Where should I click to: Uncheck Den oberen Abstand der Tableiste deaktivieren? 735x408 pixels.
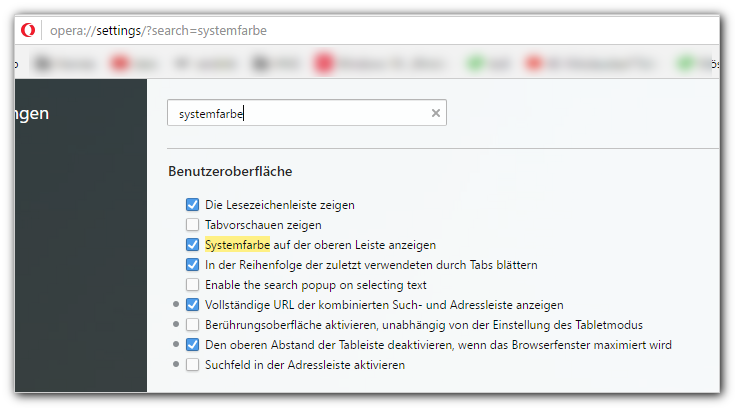(x=192, y=345)
